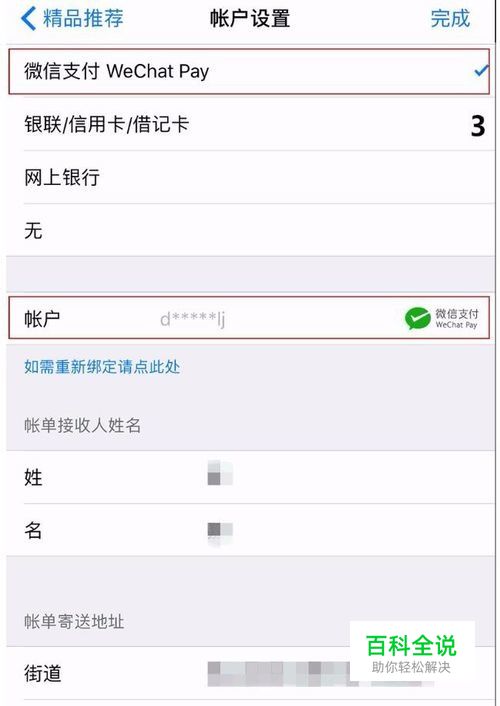Click the 帐单接收人姓名 section header

point(82,425)
